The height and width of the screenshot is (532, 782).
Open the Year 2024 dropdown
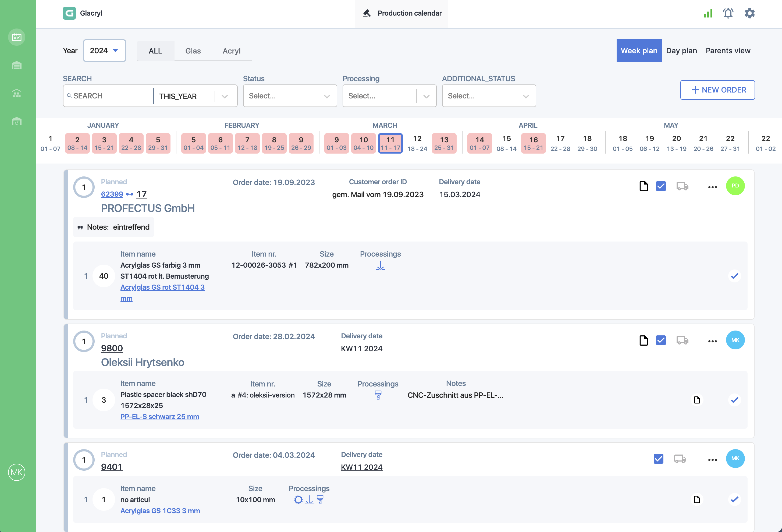tap(104, 51)
